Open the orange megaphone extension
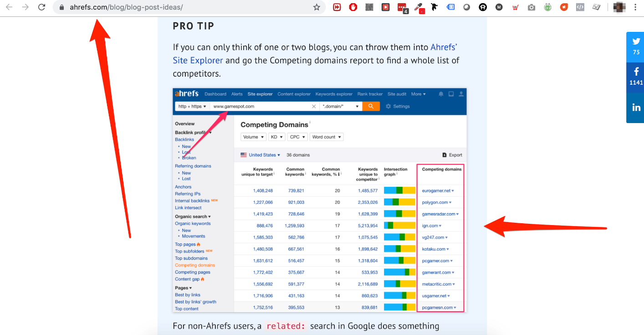This screenshot has height=335, width=644. coord(564,7)
